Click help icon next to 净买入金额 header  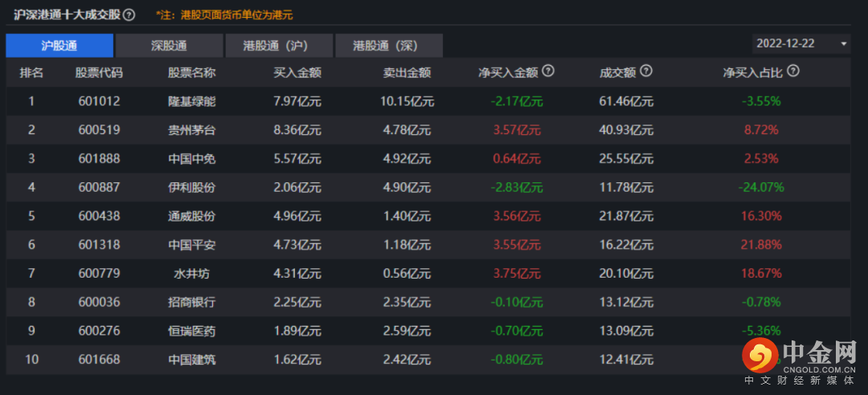point(548,71)
